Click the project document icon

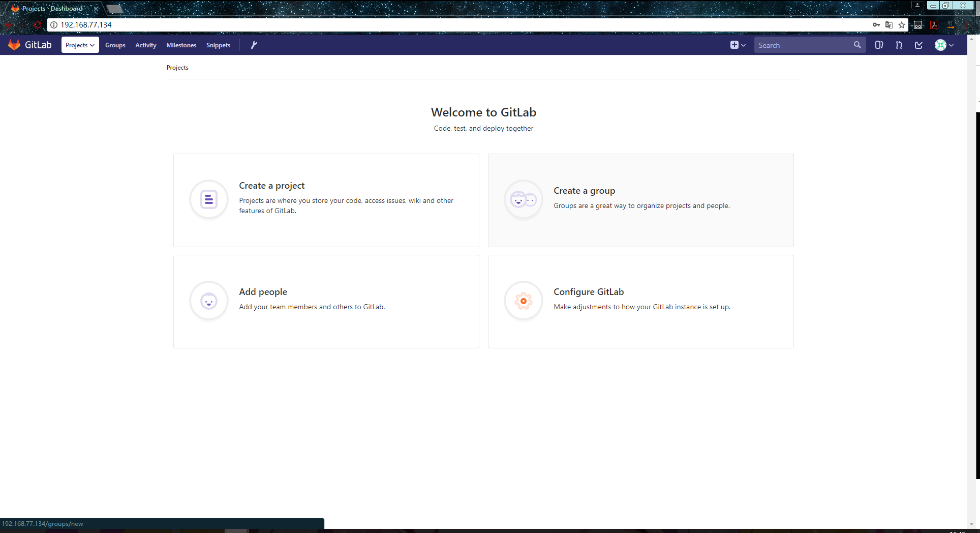(209, 199)
